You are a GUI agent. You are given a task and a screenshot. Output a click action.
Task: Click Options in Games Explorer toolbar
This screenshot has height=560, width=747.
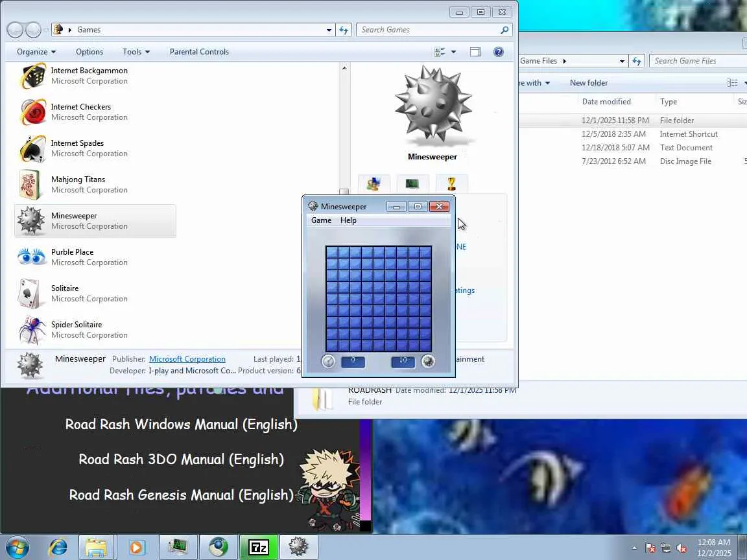point(89,52)
